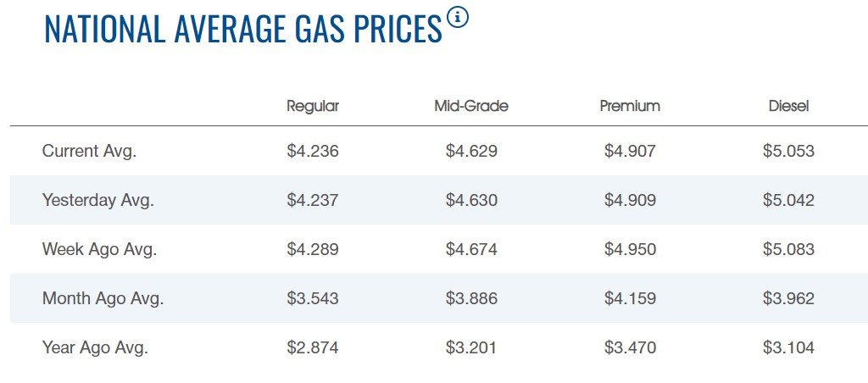Click yesterday's Premium price $4.909
This screenshot has height=383, width=868.
click(630, 201)
